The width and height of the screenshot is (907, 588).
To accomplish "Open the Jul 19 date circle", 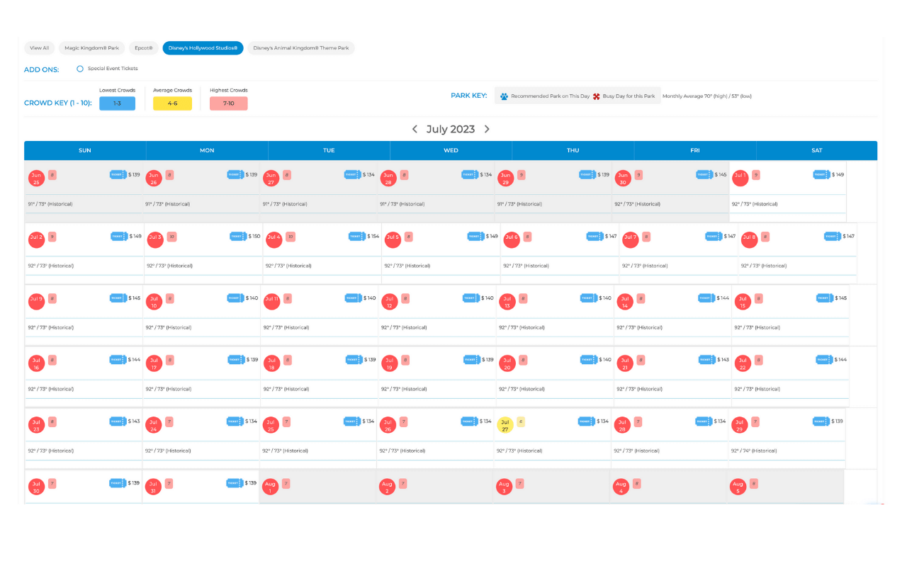I will pyautogui.click(x=389, y=363).
